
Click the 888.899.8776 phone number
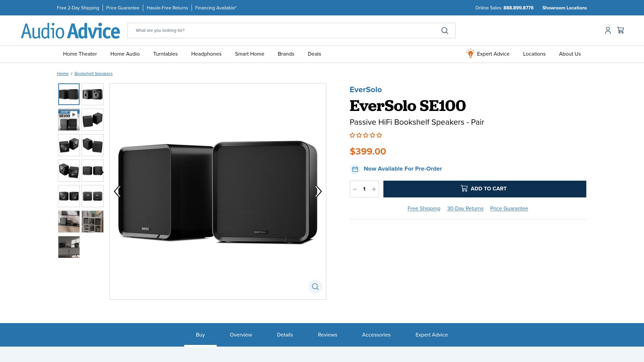point(519,8)
